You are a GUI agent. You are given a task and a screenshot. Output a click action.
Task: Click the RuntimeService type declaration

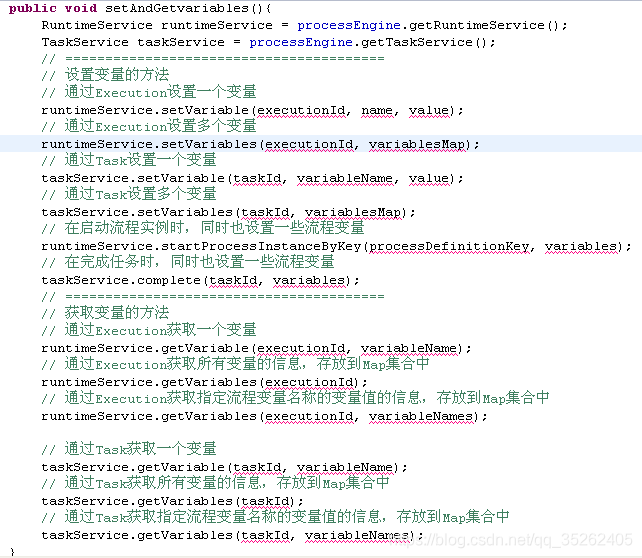97,25
